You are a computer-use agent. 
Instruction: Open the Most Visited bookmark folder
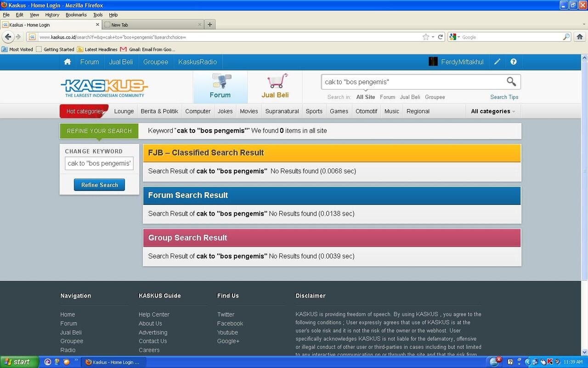click(17, 49)
